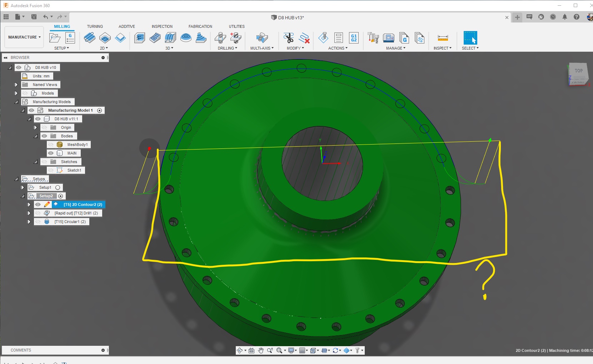
Task: Toggle visibility of the MAIN body
Action: [51, 153]
